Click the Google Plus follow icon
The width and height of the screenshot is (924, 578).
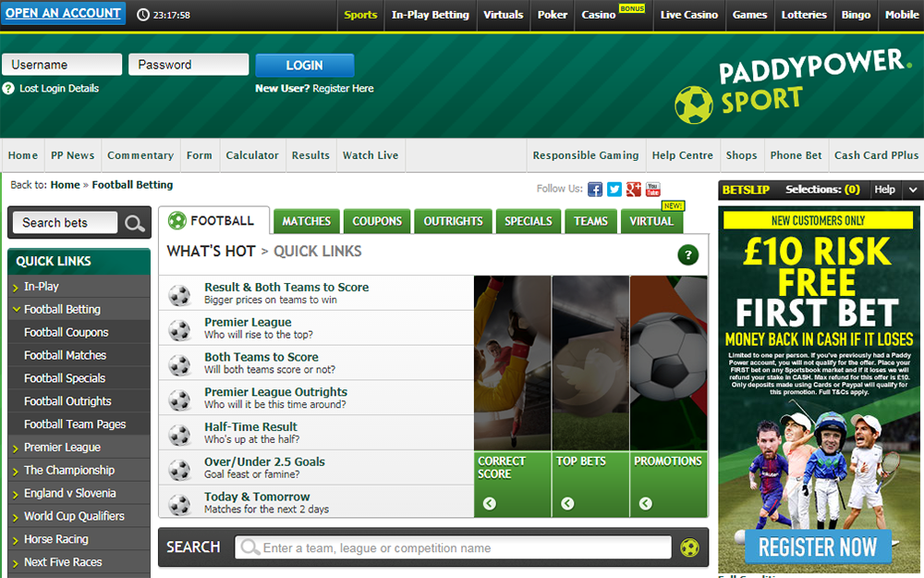click(x=634, y=190)
